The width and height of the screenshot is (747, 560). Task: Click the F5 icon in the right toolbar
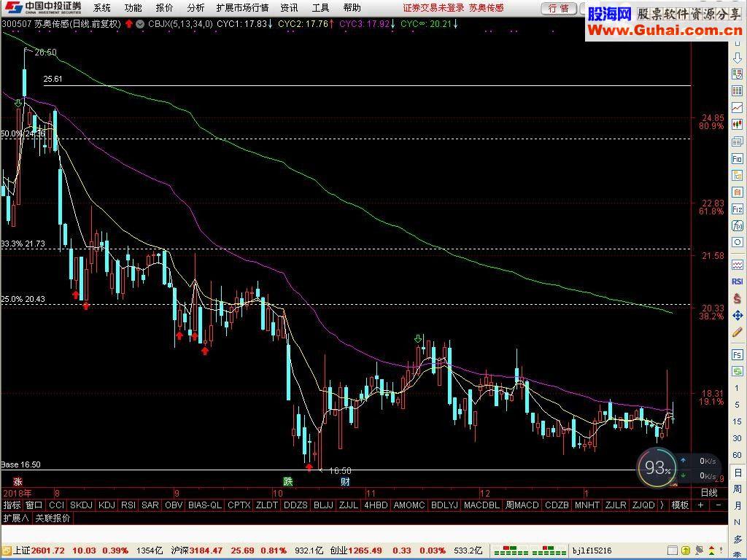(738, 355)
